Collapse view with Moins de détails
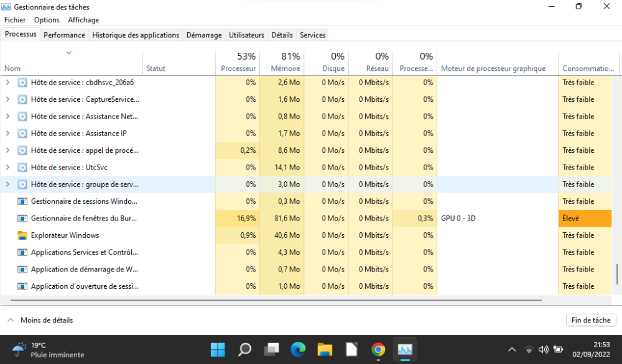 pos(40,321)
